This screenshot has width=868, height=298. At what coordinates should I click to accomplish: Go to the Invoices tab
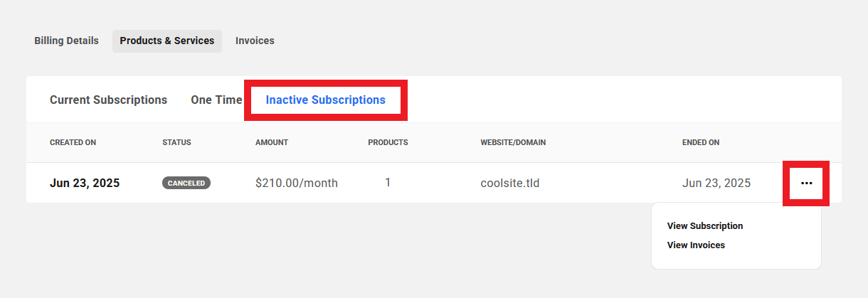(255, 41)
